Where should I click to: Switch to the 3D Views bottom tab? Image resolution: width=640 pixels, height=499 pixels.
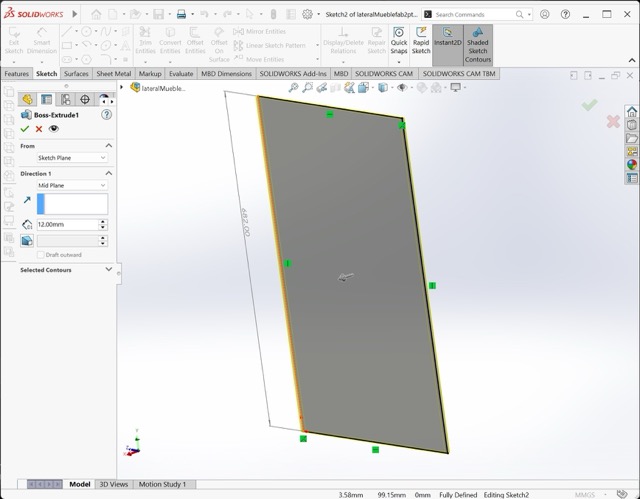(114, 484)
